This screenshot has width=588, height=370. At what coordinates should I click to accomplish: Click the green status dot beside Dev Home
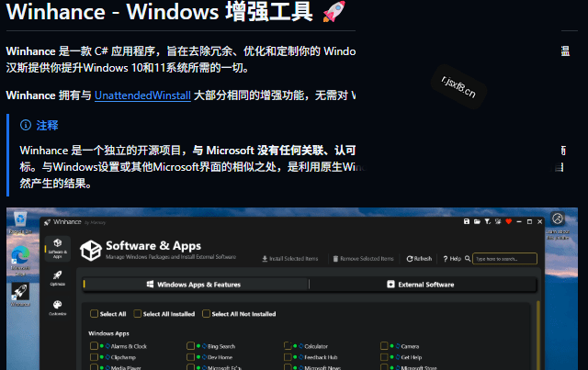(198, 357)
